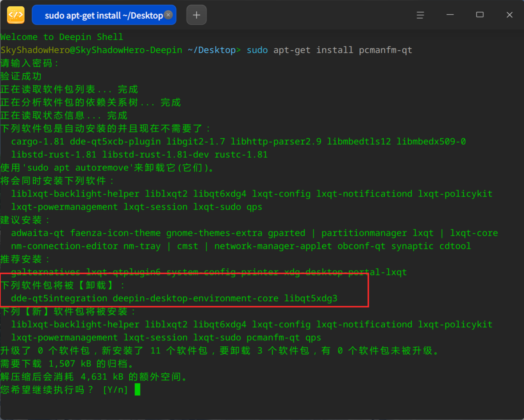
Task: Click the 'network-manager-applet' suggested package
Action: coord(273,246)
